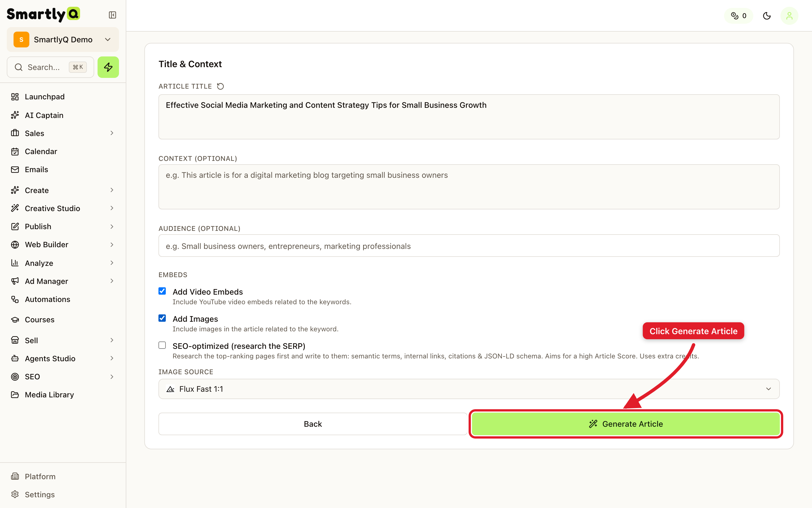812x508 pixels.
Task: Click the SmartlyQ logo
Action: point(43,14)
